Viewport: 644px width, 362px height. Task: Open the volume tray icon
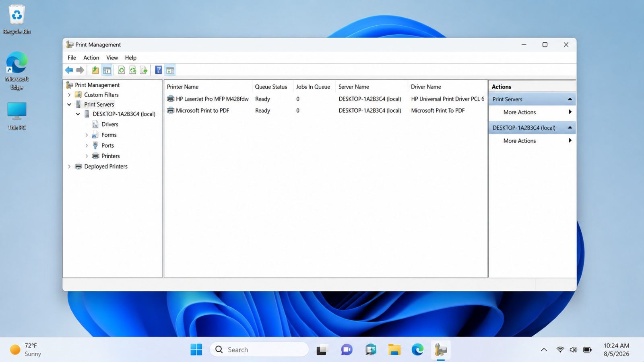pyautogui.click(x=573, y=350)
